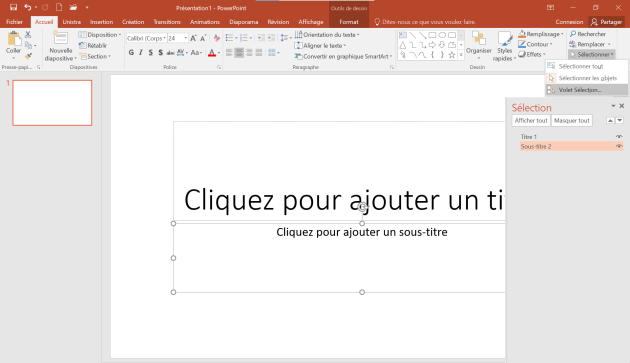Cut selection with the scissors icon

point(28,35)
